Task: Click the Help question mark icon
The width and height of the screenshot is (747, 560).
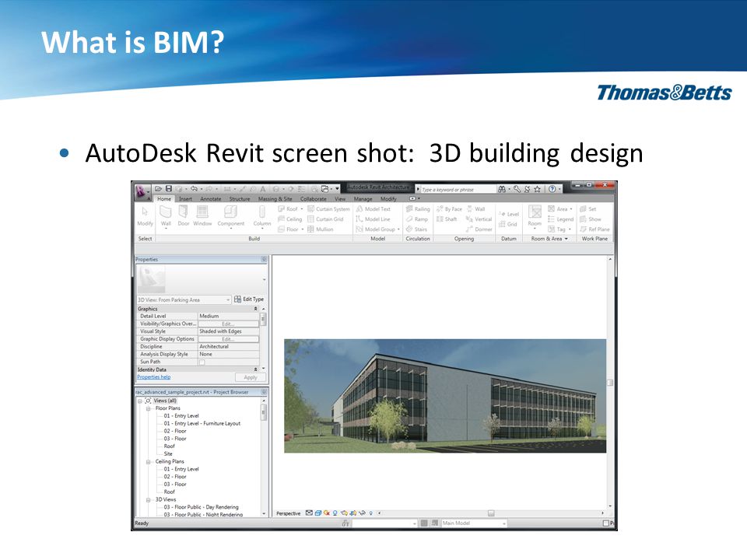Action: 552,189
